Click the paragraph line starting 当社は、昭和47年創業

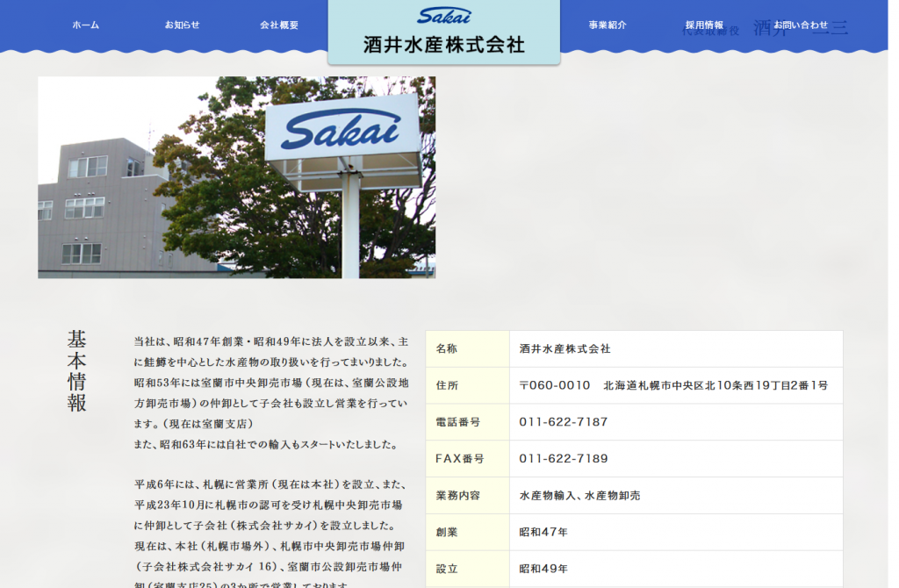point(271,341)
